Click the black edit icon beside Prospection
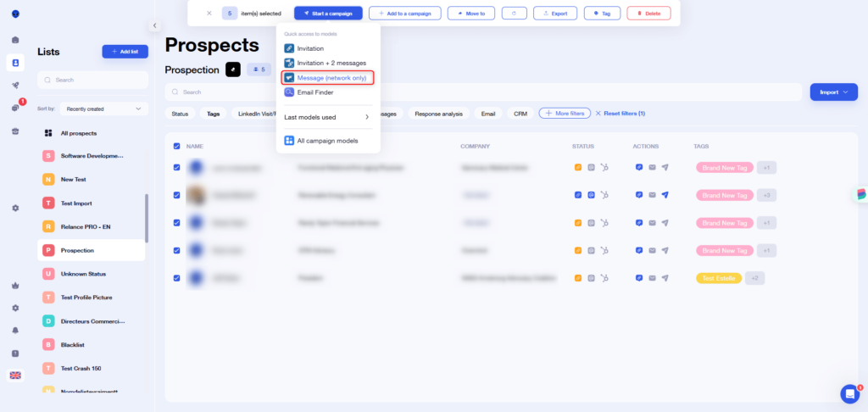 click(x=233, y=70)
